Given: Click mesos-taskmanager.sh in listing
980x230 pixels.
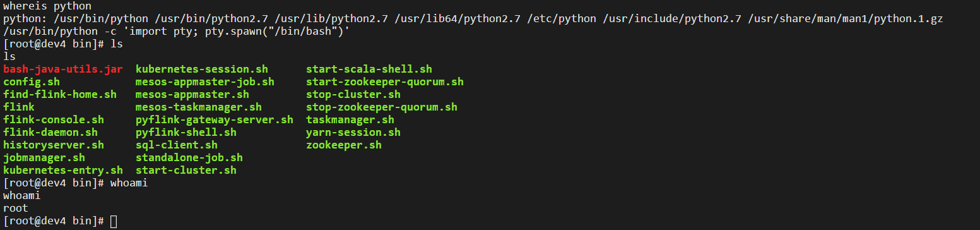Looking at the screenshot, I should click(x=199, y=107).
